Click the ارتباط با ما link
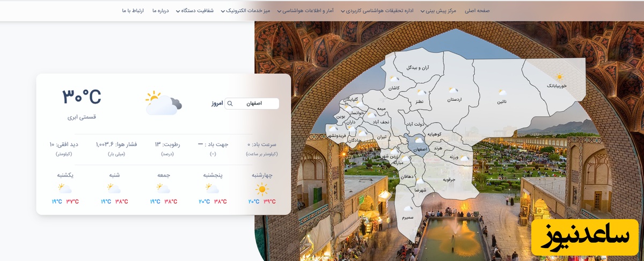Screen dimensions: 644x261 [133, 11]
